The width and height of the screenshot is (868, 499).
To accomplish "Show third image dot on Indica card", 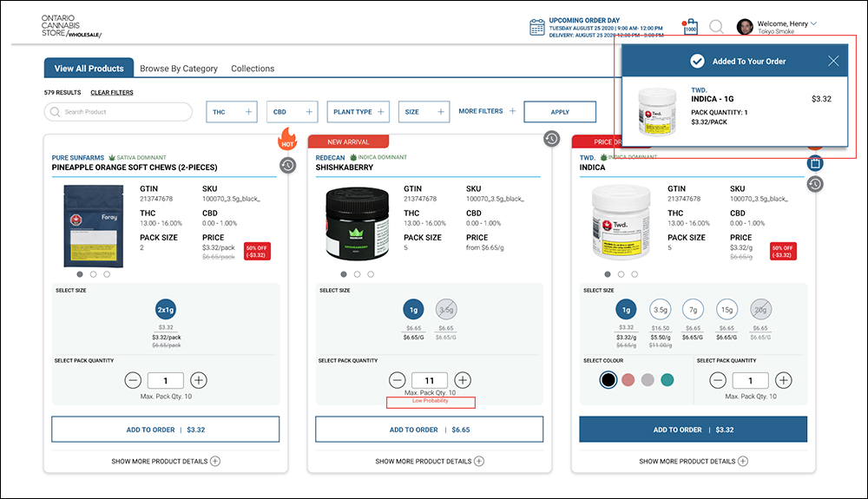I will 635,274.
